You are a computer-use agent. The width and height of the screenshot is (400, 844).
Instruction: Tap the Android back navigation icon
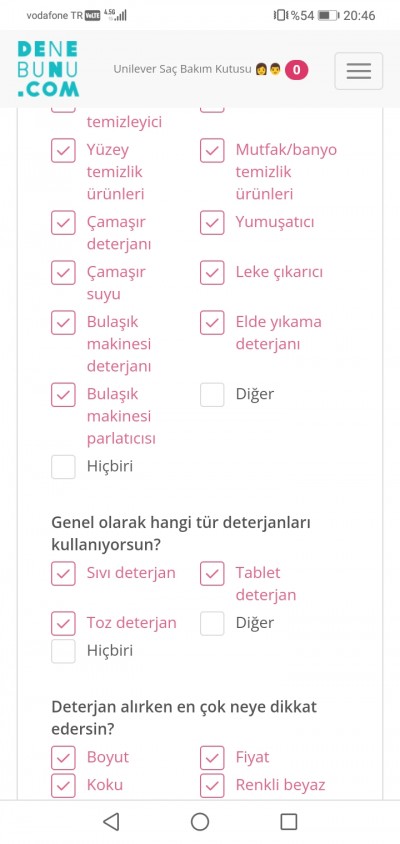pos(111,821)
